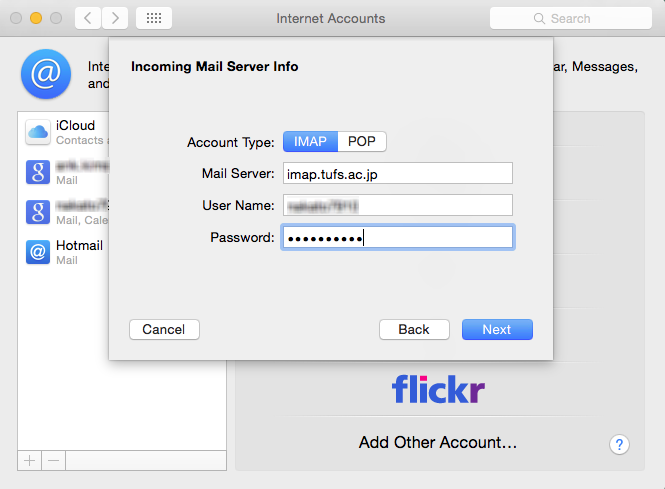Click the iCloud cloud icon
Image resolution: width=665 pixels, height=489 pixels.
point(38,132)
